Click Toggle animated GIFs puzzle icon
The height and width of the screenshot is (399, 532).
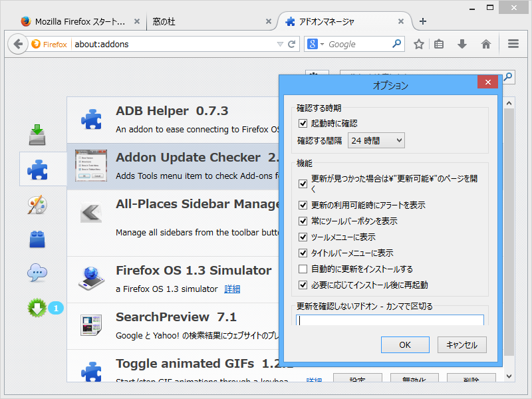click(x=91, y=372)
